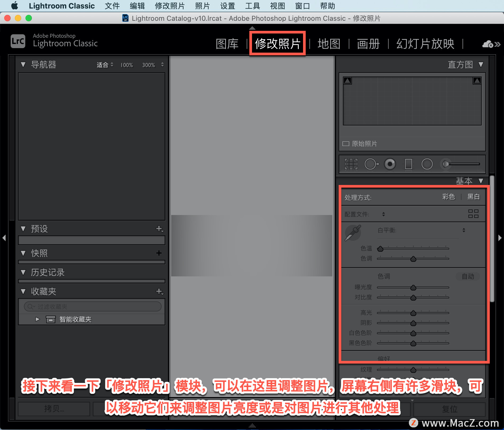Select the Crop Overlay tool
The height and width of the screenshot is (430, 504).
(x=351, y=164)
